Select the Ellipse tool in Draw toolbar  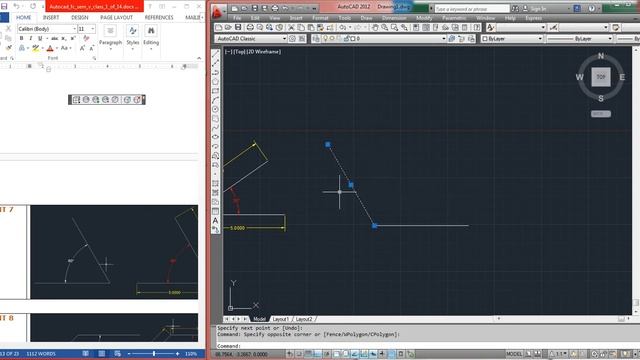(216, 137)
